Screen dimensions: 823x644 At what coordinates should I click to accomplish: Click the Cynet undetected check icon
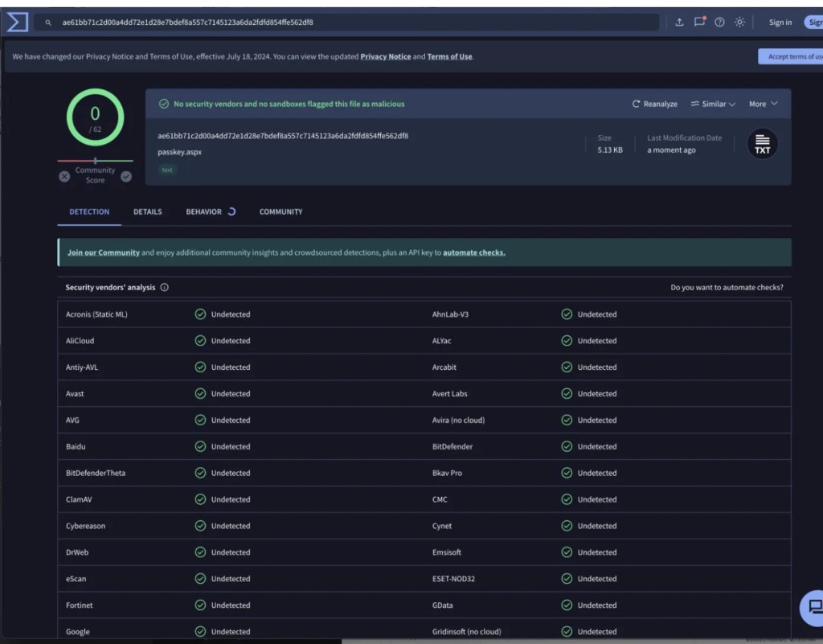coord(567,525)
